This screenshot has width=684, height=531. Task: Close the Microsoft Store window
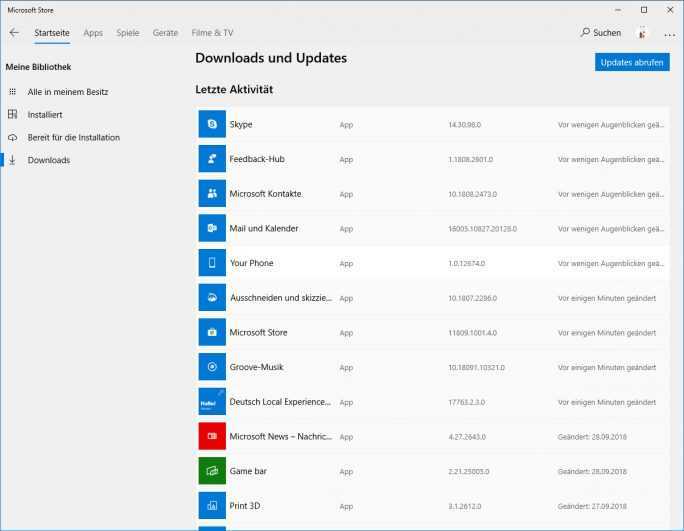pos(670,10)
